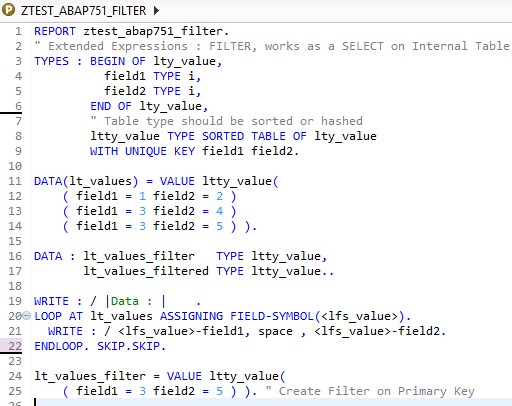Viewport: 512px width, 406px height.
Task: Click the space keyword on line 21
Action: (275, 332)
